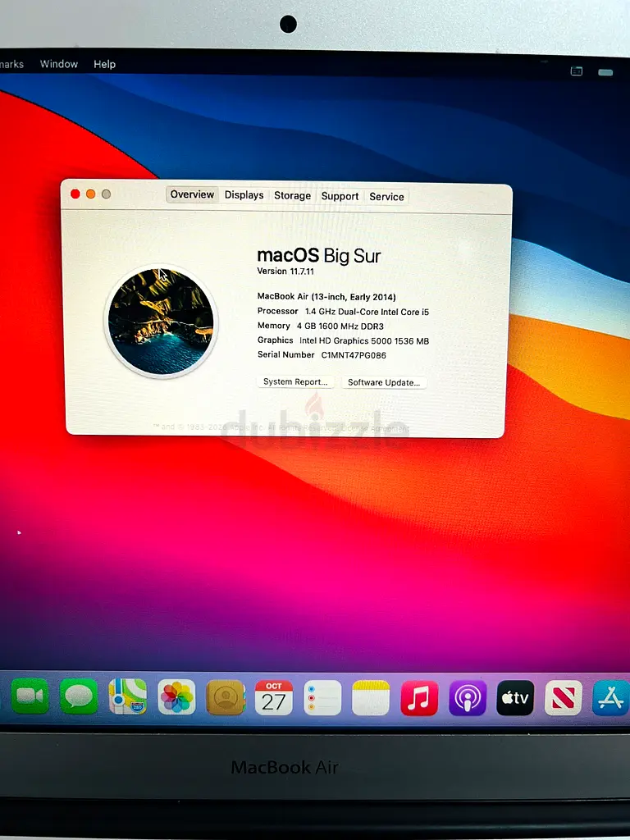Click the 4 GB 1600 MHz DDR3 text

(x=340, y=326)
